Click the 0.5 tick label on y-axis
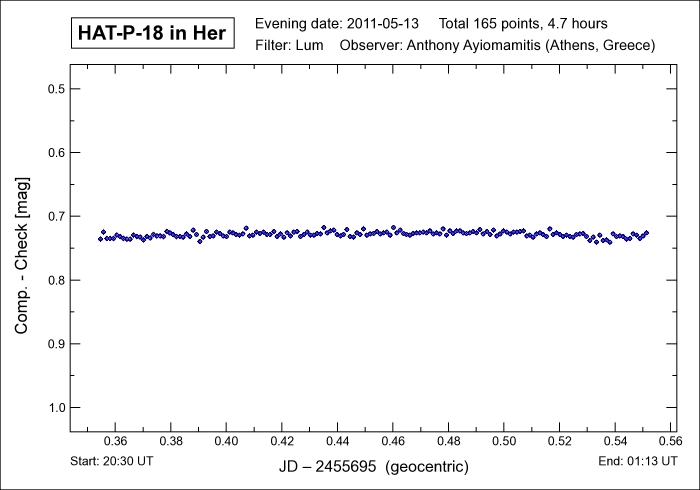 click(56, 89)
